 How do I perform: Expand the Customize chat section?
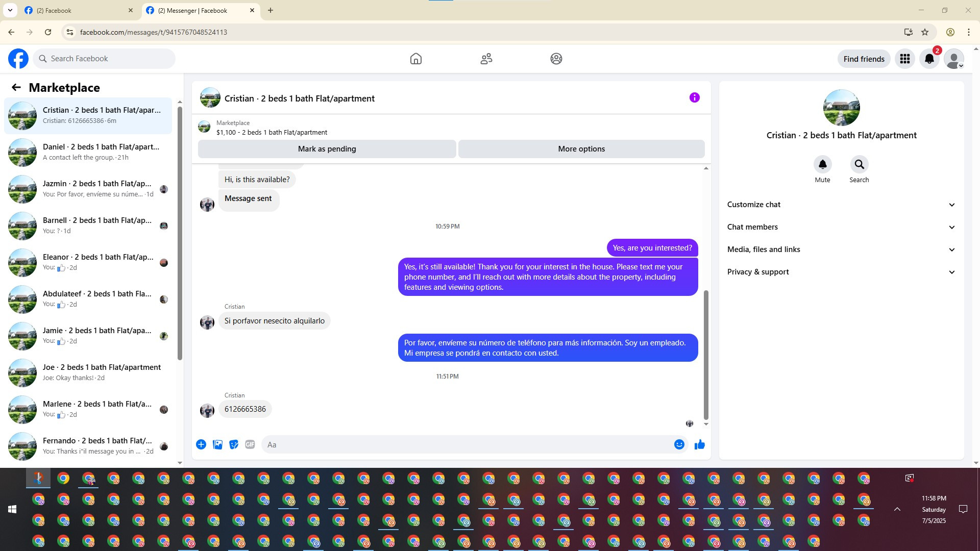(x=841, y=205)
